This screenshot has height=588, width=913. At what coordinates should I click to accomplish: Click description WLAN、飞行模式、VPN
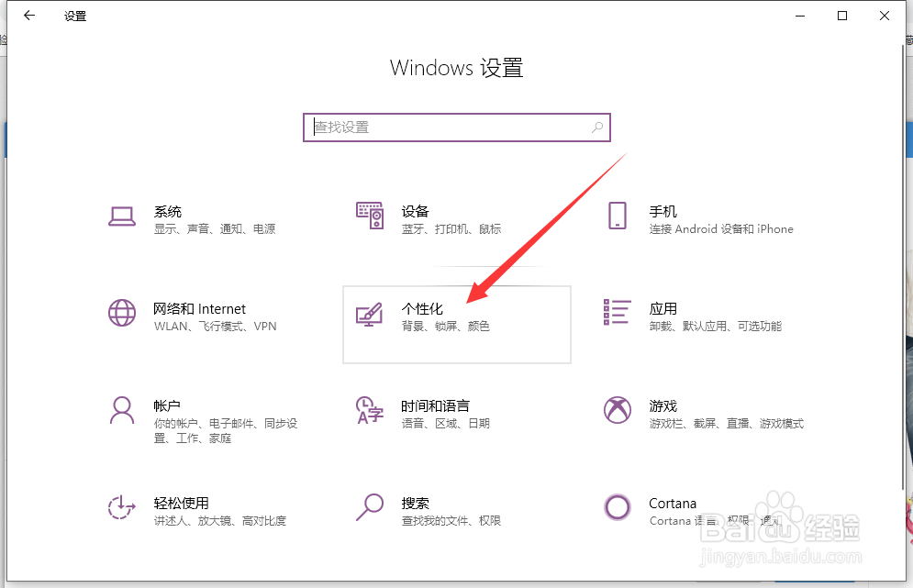[216, 326]
